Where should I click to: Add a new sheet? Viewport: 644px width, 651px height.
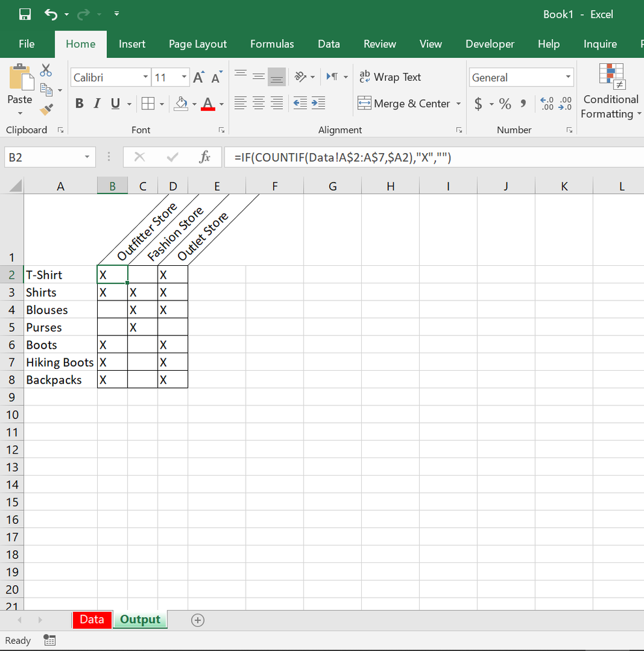tap(198, 620)
